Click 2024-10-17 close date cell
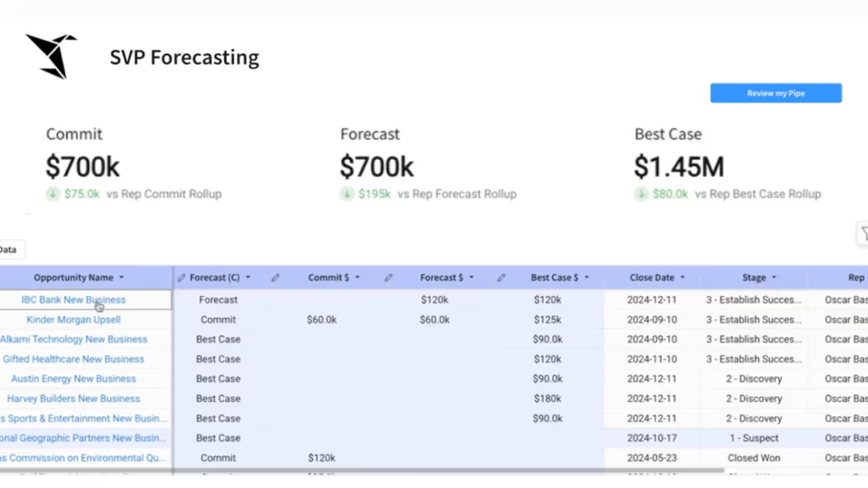The image size is (868, 488). click(652, 438)
